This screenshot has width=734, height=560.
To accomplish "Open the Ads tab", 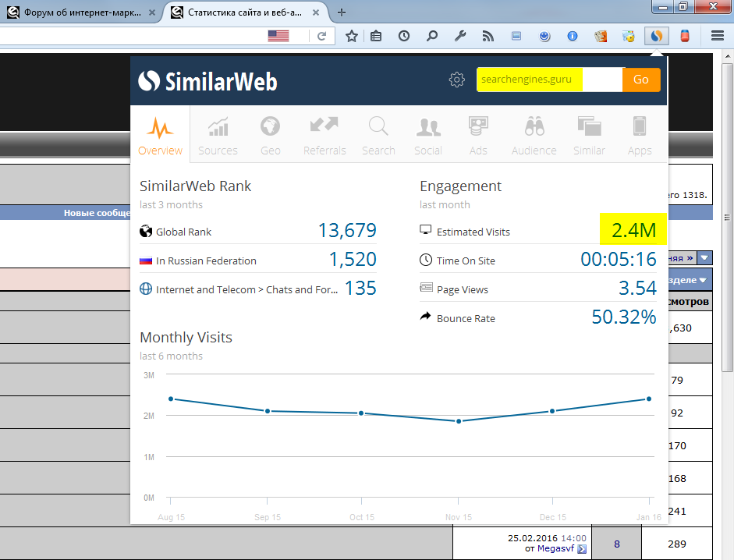I will pos(478,136).
